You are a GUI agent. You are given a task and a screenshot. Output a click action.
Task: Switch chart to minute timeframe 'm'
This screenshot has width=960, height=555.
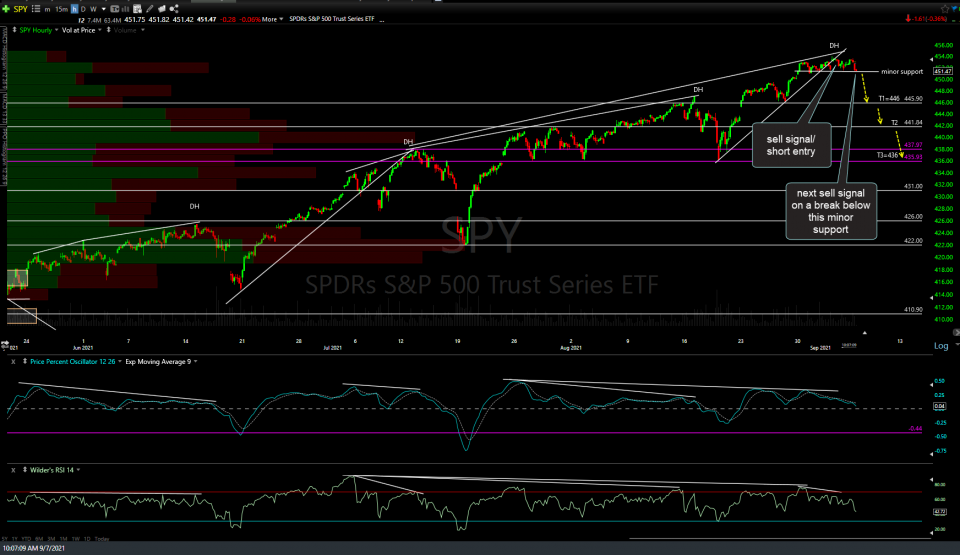click(x=47, y=9)
